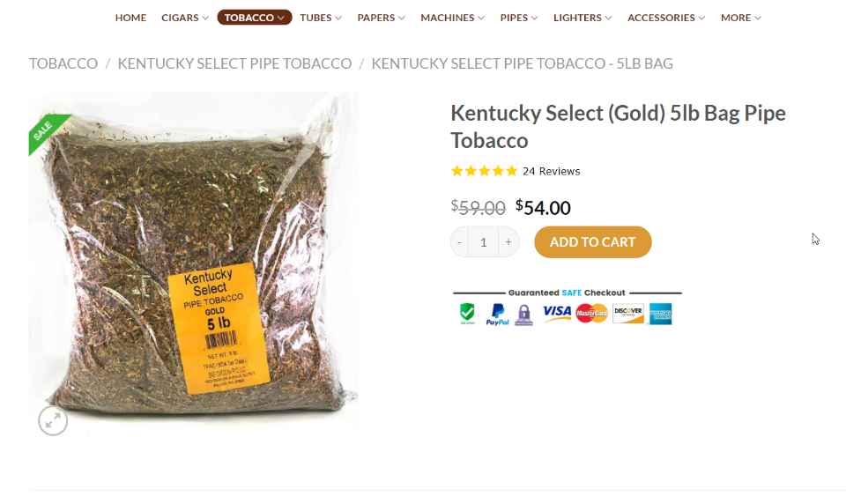846x504 pixels.
Task: Click the Discover card icon
Action: (x=628, y=313)
